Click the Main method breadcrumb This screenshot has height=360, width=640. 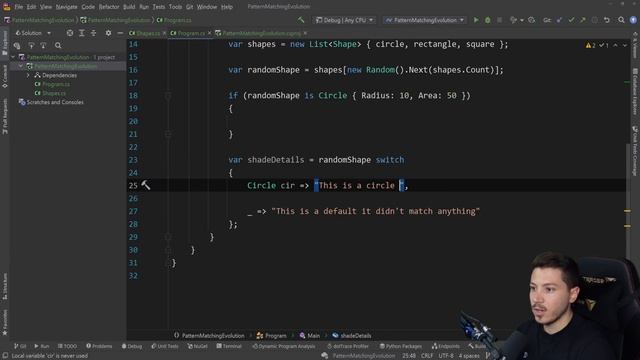[x=309, y=336]
